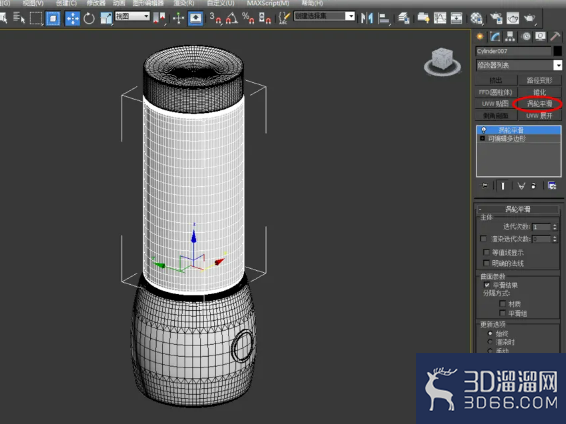This screenshot has height=424, width=566.
Task: Adjust 迭代次数 iterations spinner
Action: (x=555, y=227)
